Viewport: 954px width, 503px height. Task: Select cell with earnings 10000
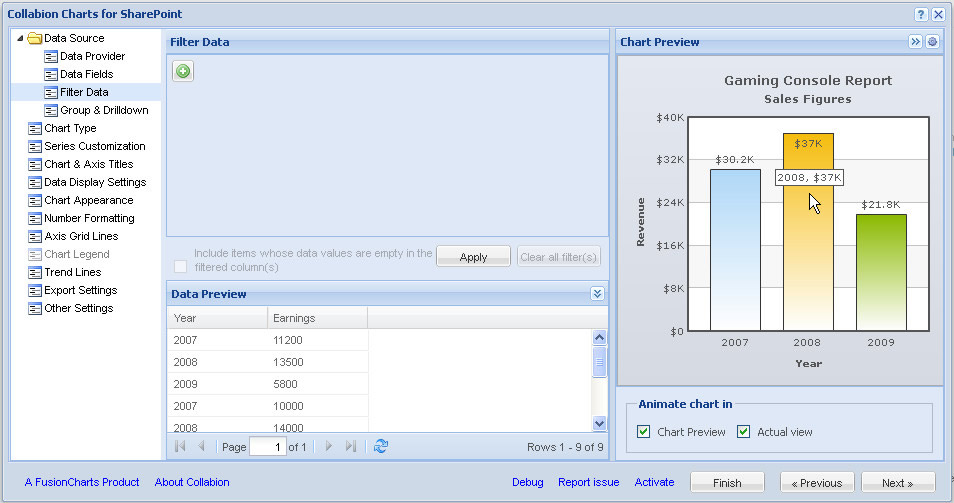point(318,406)
